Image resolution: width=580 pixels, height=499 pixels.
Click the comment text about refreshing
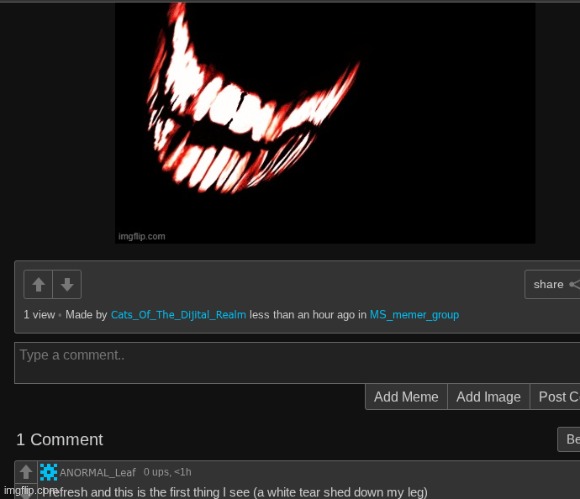click(x=235, y=492)
